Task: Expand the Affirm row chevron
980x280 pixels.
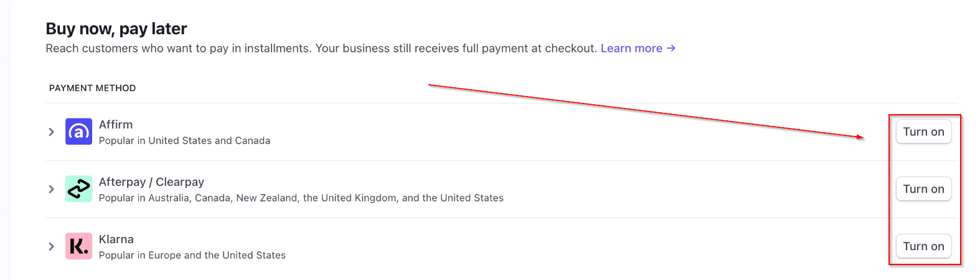Action: coord(52,132)
